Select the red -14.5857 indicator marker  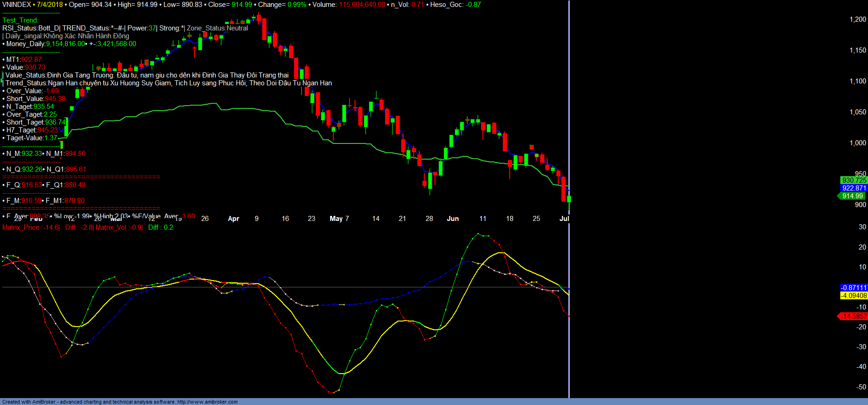pyautogui.click(x=853, y=316)
